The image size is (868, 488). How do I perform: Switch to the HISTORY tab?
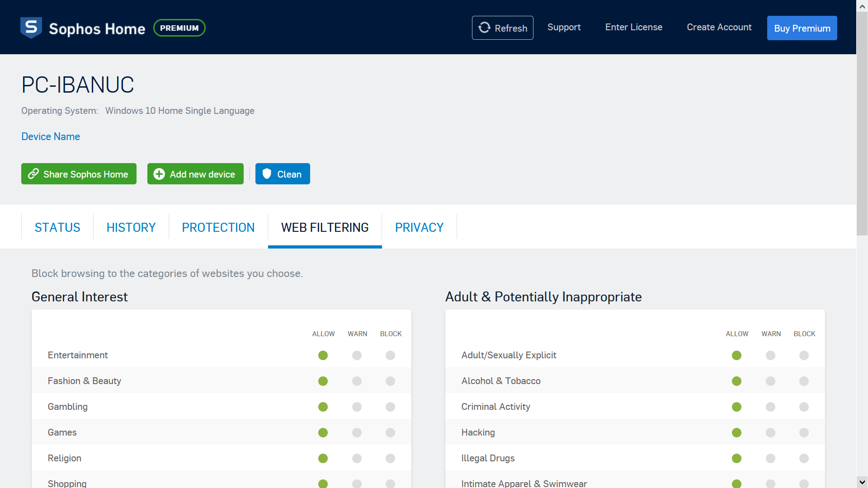(131, 227)
